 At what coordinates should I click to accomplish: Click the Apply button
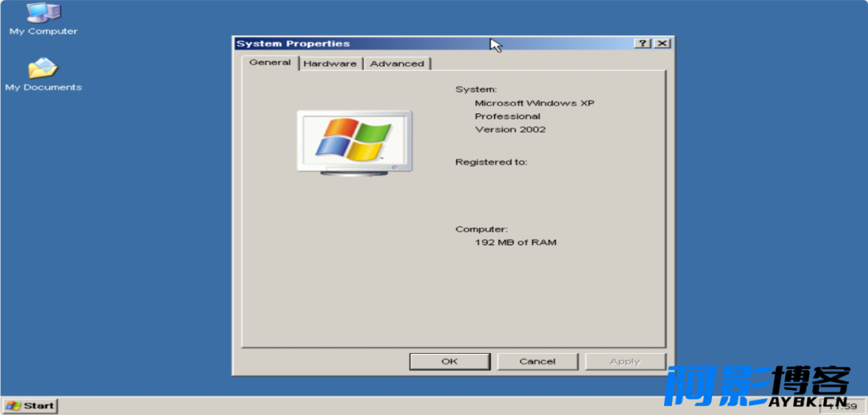tap(625, 362)
